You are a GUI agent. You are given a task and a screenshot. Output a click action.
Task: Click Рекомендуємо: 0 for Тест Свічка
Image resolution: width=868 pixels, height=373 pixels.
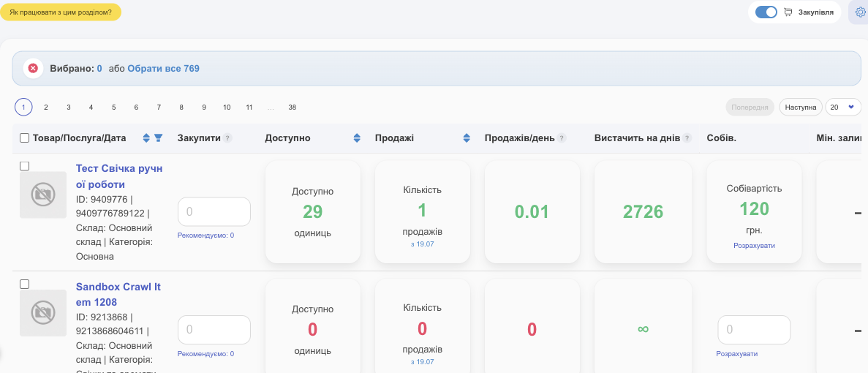[x=206, y=236]
